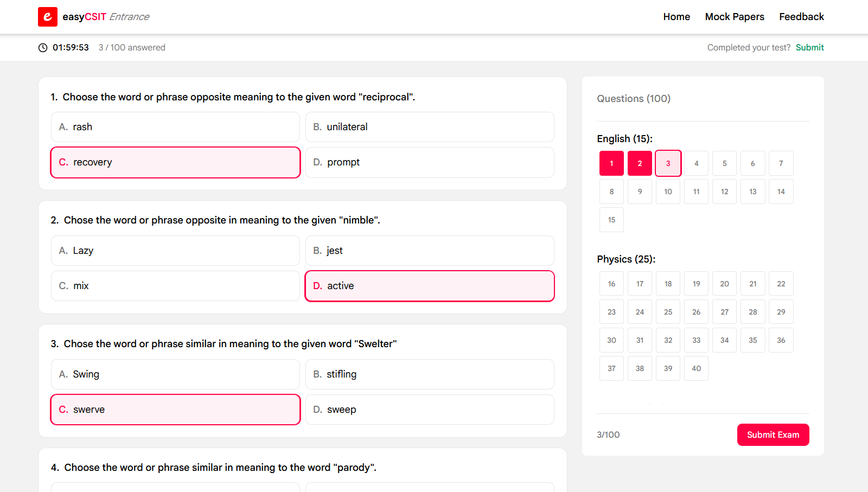Click the red Submit Exam button
This screenshot has width=868, height=492.
pyautogui.click(x=773, y=435)
